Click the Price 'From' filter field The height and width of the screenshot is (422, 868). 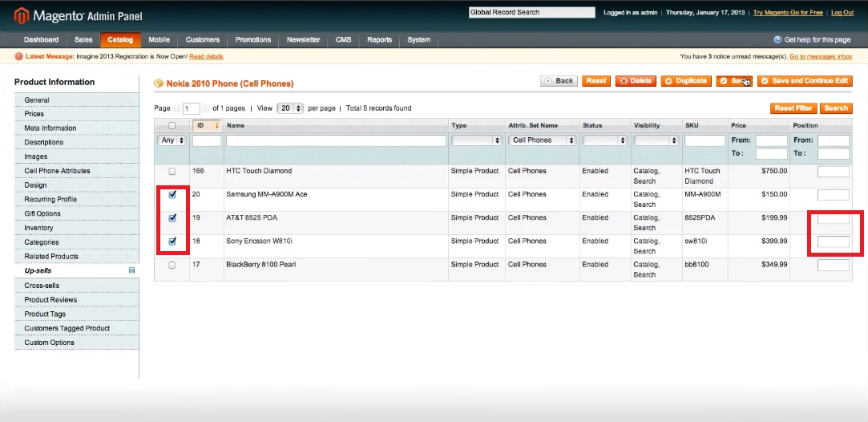coord(771,140)
